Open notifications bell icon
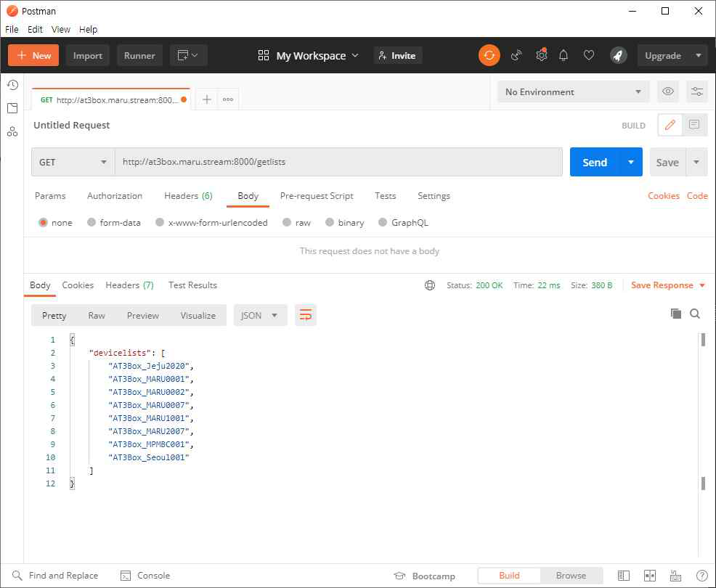The height and width of the screenshot is (588, 716). point(564,56)
